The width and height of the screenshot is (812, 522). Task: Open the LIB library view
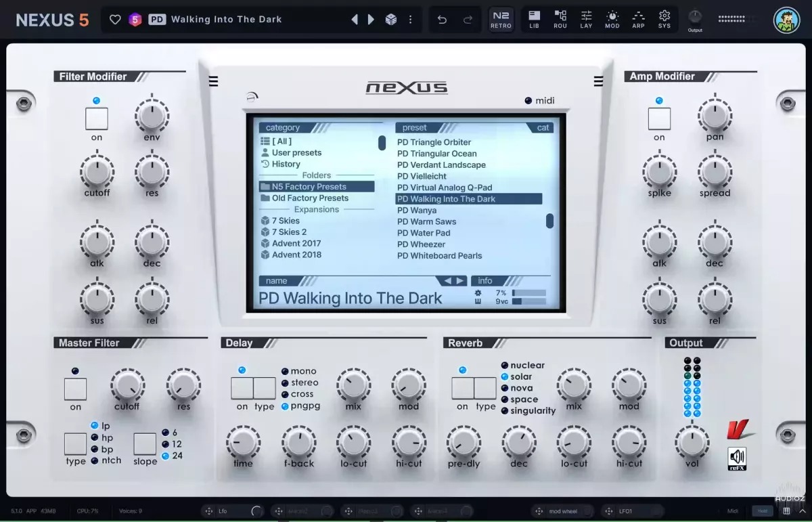pyautogui.click(x=534, y=19)
